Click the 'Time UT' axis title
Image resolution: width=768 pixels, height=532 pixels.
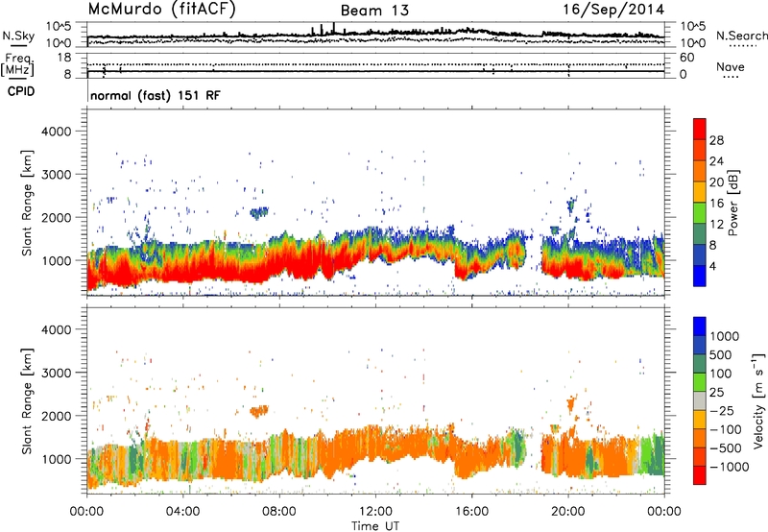375,526
